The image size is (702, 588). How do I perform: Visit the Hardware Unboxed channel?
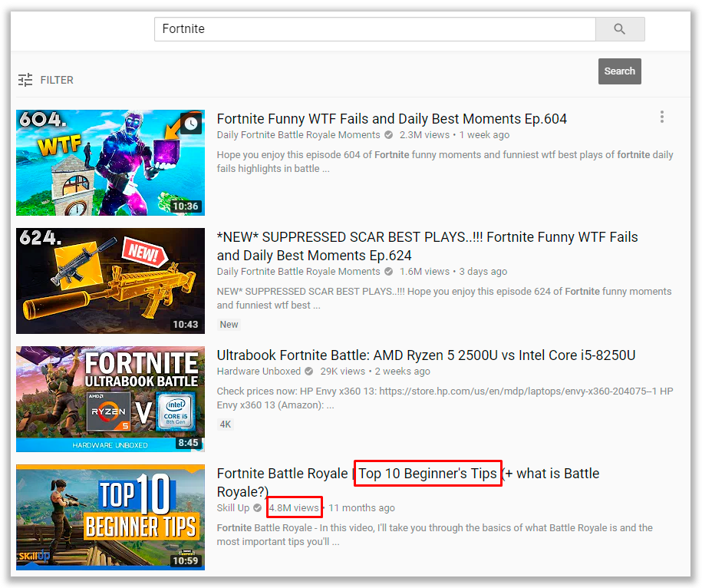pos(259,372)
